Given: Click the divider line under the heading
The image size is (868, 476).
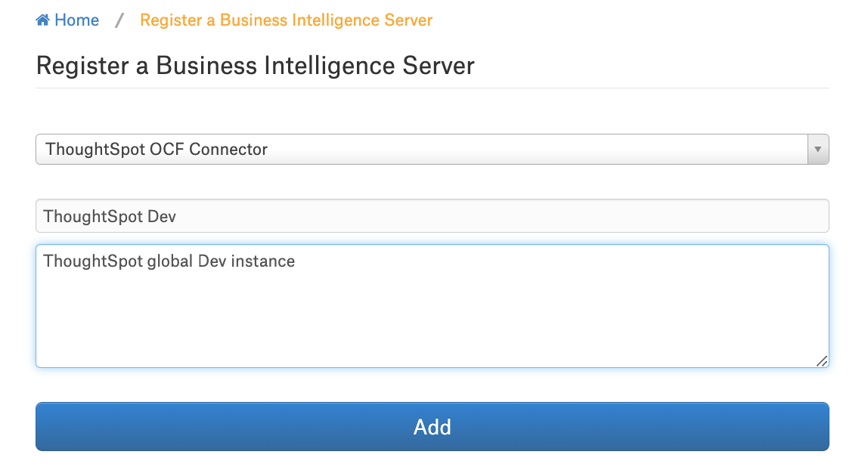Looking at the screenshot, I should [x=432, y=88].
